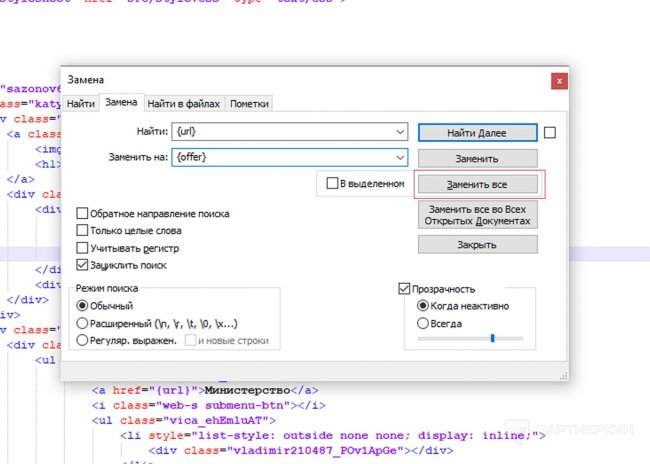Enable the В выделенном checkbox
The height and width of the screenshot is (464, 650).
[x=333, y=184]
